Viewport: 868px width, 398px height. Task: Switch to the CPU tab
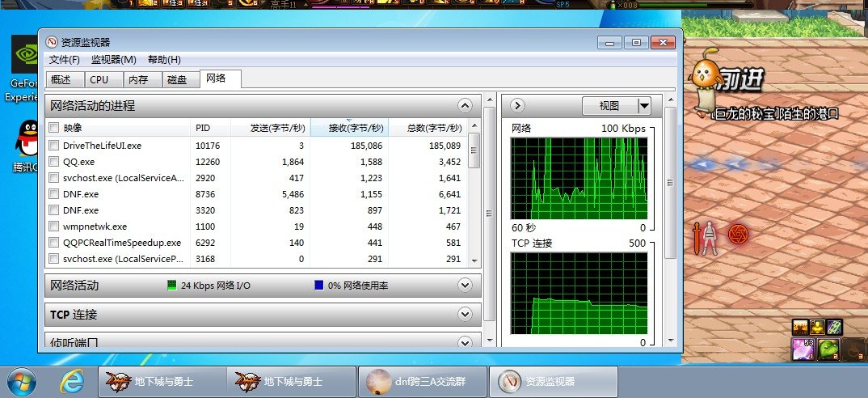point(103,80)
